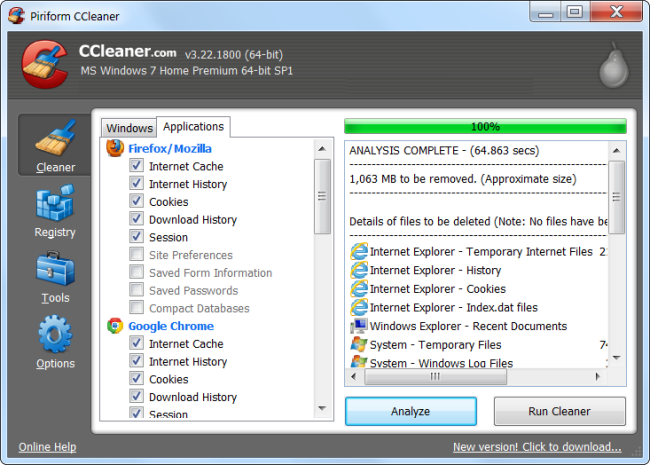This screenshot has width=650, height=465.
Task: Uncheck Google Chrome Internet History
Action: (136, 361)
